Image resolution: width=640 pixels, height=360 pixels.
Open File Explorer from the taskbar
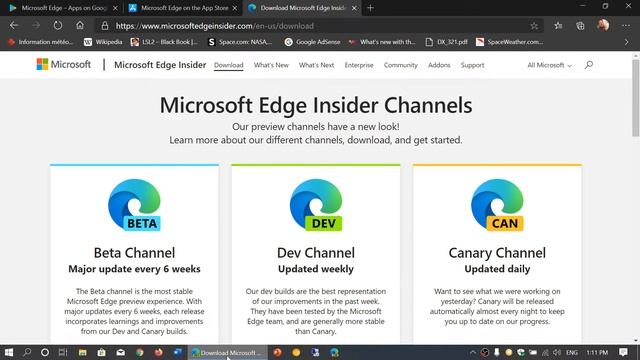tap(82, 352)
